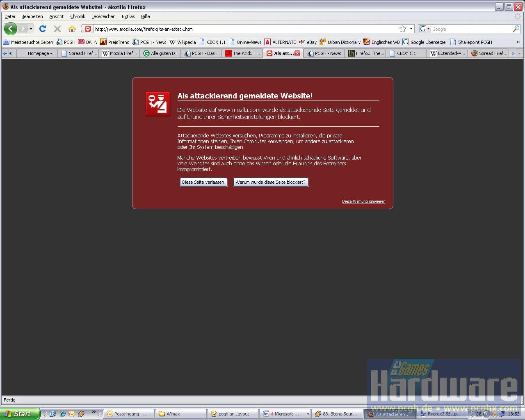Open Posteingang in the taskbar
Viewport: 525px width, 420px height.
click(129, 414)
